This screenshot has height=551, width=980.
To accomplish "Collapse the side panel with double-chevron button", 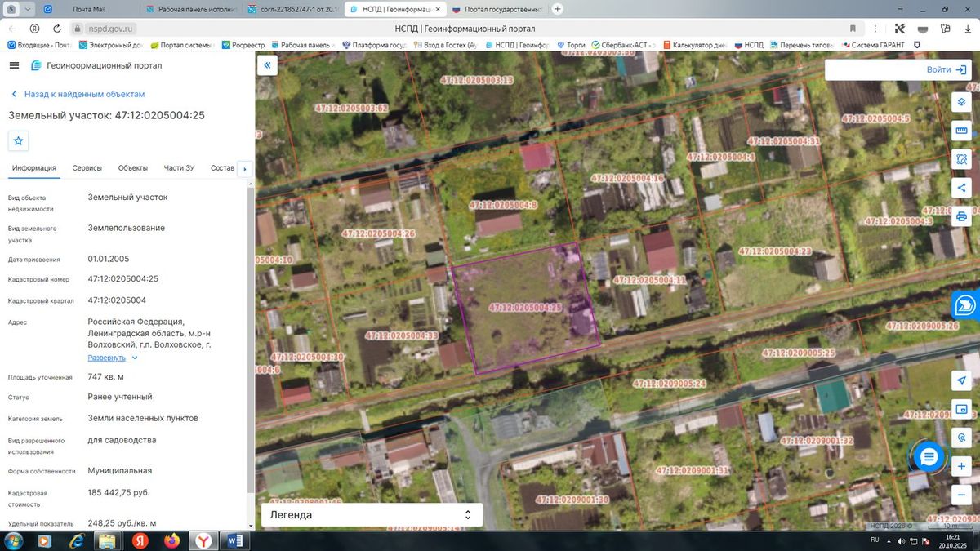I will (x=267, y=65).
